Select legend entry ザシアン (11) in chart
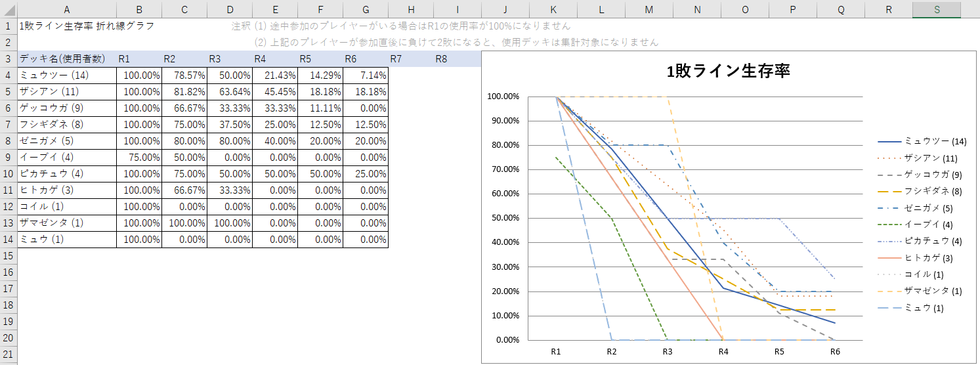 click(x=919, y=158)
